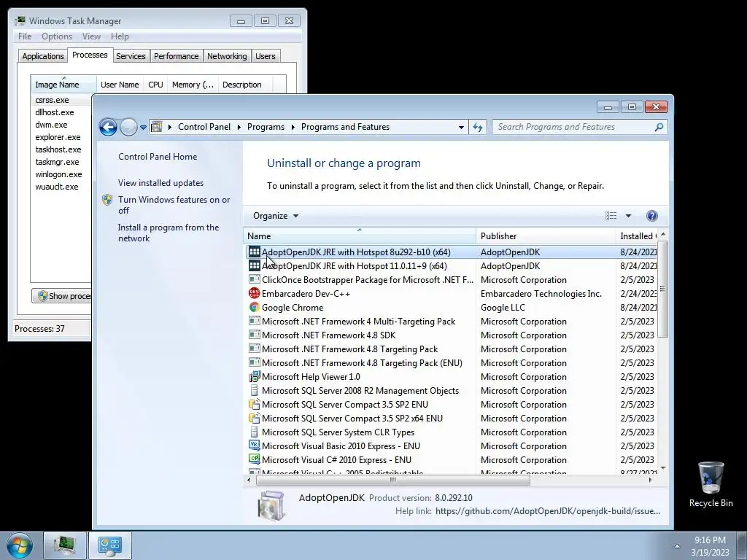This screenshot has height=560, width=747.
Task: Switch to Performance tab in Task Manager
Action: coord(177,56)
